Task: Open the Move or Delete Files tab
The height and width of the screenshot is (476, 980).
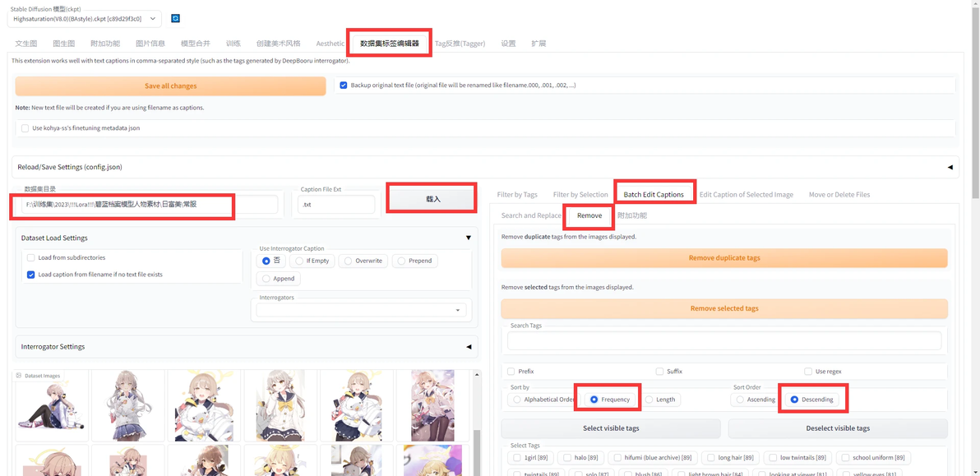Action: pyautogui.click(x=839, y=195)
